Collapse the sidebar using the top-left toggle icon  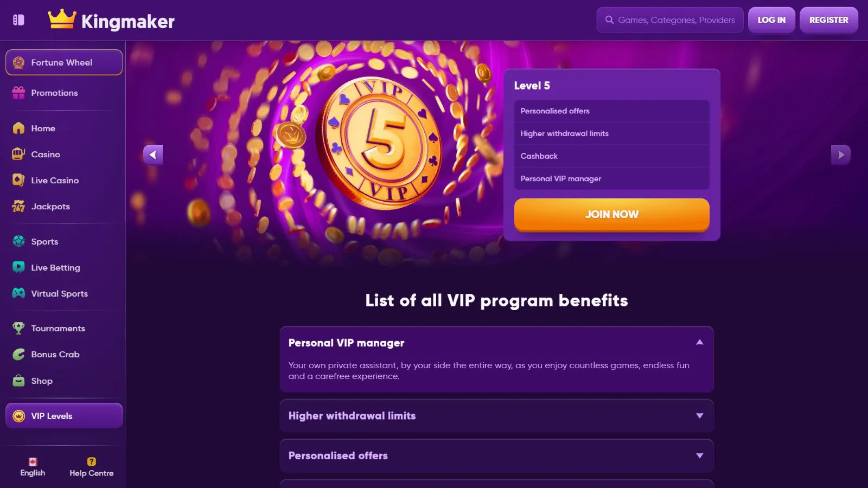click(18, 20)
